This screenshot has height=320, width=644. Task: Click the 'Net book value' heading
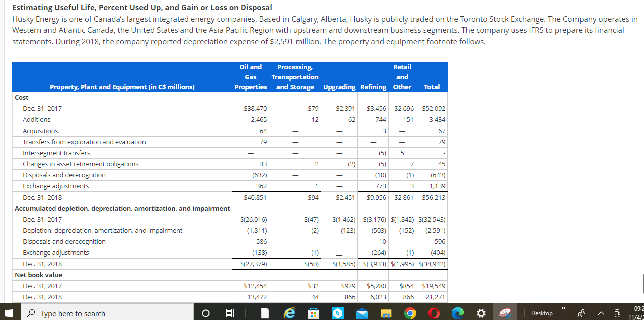pyautogui.click(x=38, y=275)
